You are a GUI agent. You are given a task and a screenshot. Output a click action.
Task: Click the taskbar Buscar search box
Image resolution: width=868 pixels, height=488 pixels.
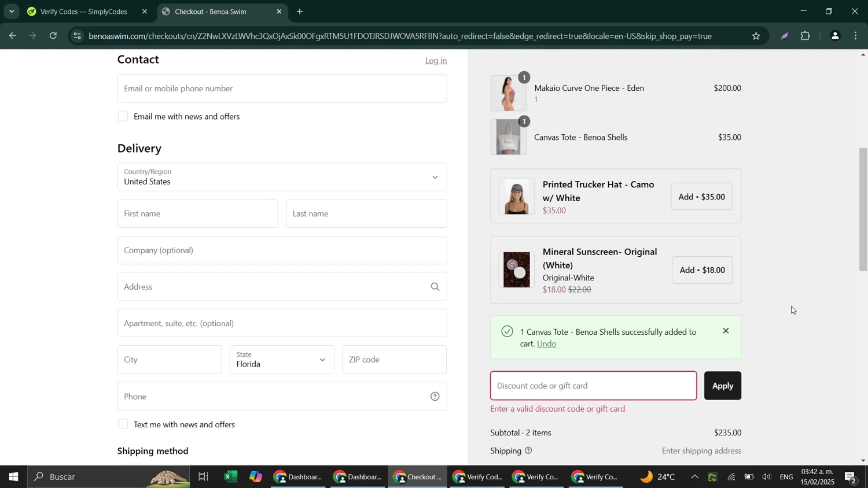tap(110, 477)
